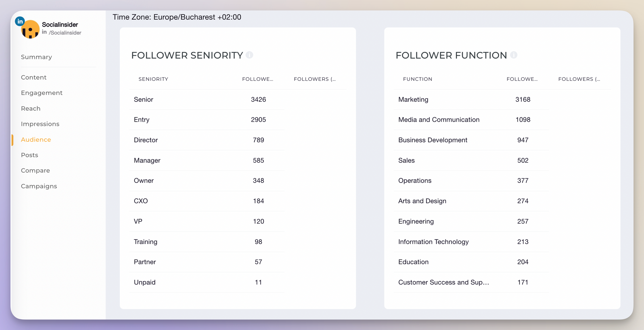Sort by the SENIORITY column header

tap(153, 79)
